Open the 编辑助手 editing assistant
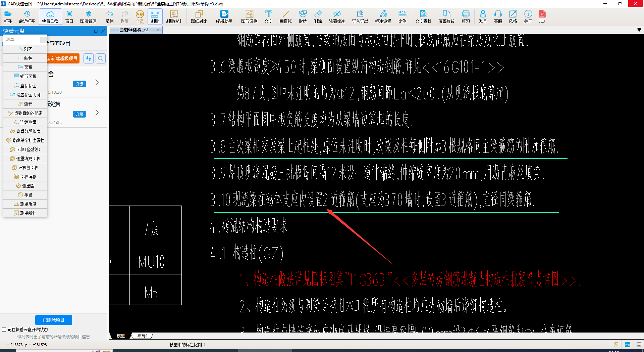The width and height of the screenshot is (644, 352). tap(224, 16)
